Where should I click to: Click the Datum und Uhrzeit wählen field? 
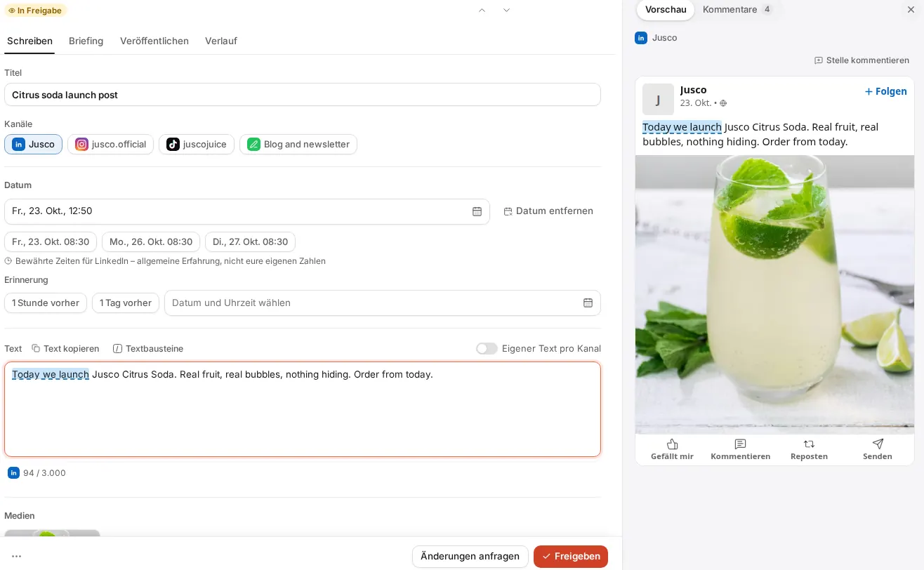(383, 303)
